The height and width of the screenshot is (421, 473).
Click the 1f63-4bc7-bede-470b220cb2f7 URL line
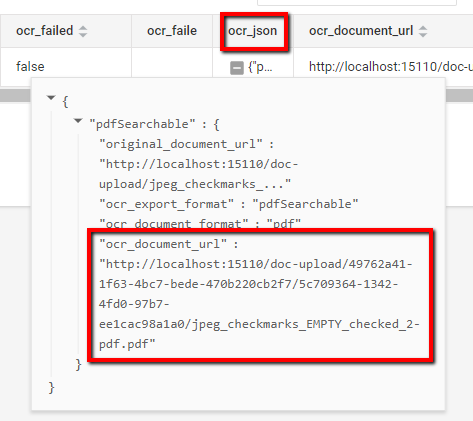249,284
